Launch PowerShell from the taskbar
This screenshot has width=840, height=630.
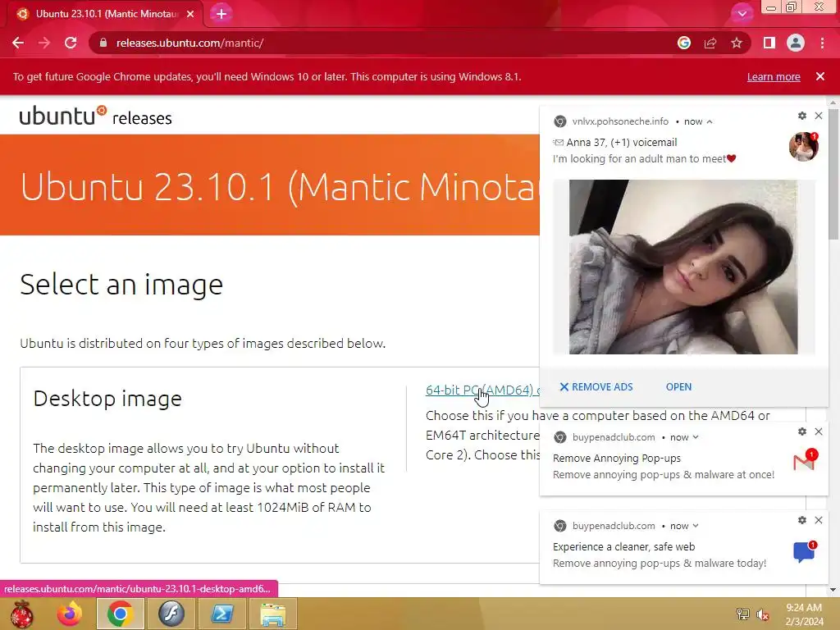pos(221,614)
